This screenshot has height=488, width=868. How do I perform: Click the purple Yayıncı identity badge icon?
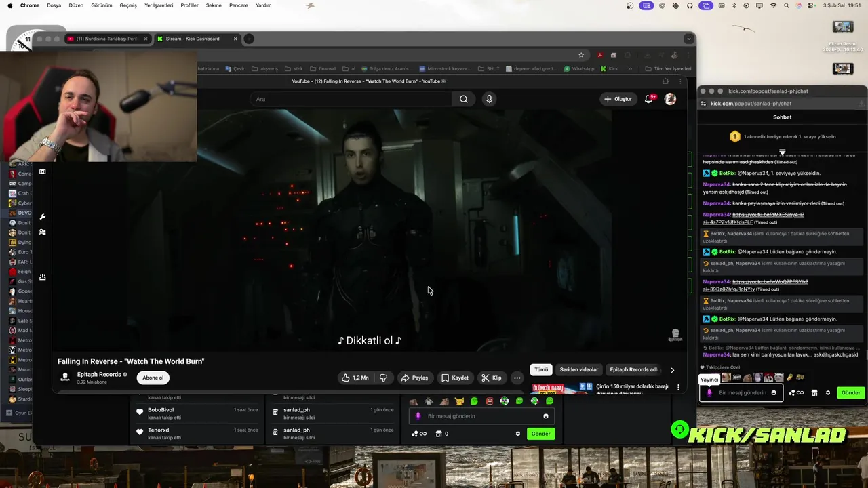(709, 392)
